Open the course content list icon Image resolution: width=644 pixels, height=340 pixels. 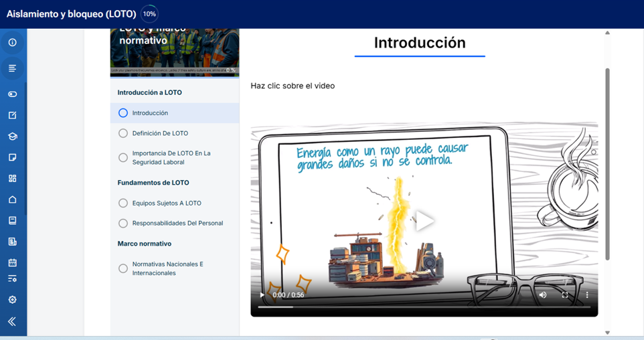(12, 68)
